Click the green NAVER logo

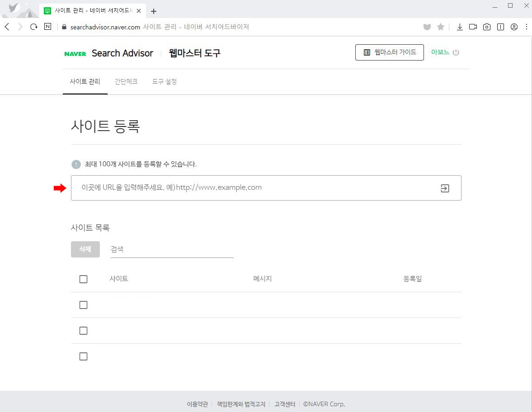pos(75,54)
